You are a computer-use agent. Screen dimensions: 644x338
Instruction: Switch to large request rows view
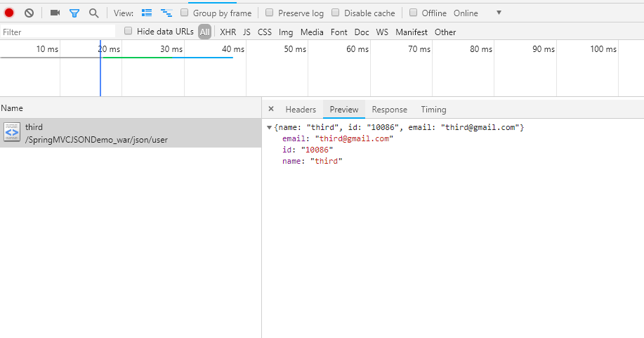(146, 13)
